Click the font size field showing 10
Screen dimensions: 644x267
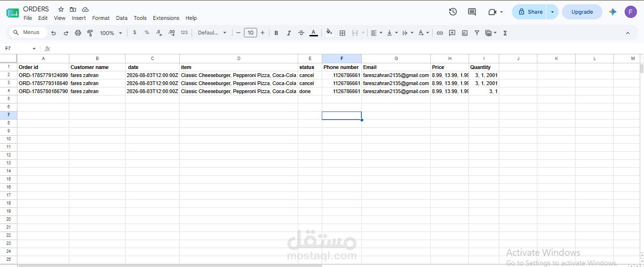[x=251, y=33]
